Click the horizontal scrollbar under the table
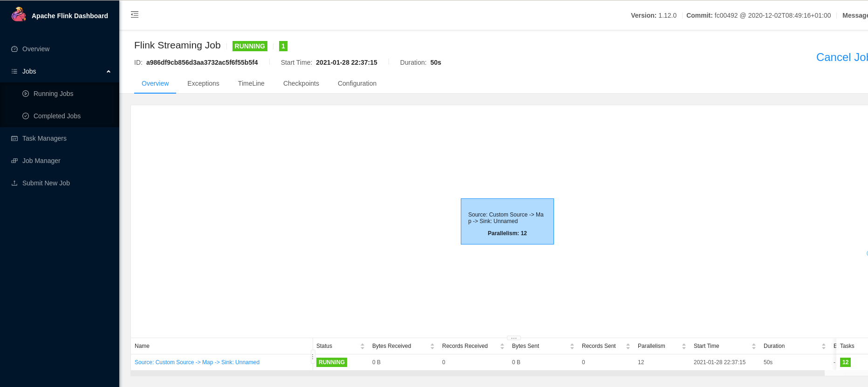Viewport: 868px width, 387px height. [x=478, y=373]
